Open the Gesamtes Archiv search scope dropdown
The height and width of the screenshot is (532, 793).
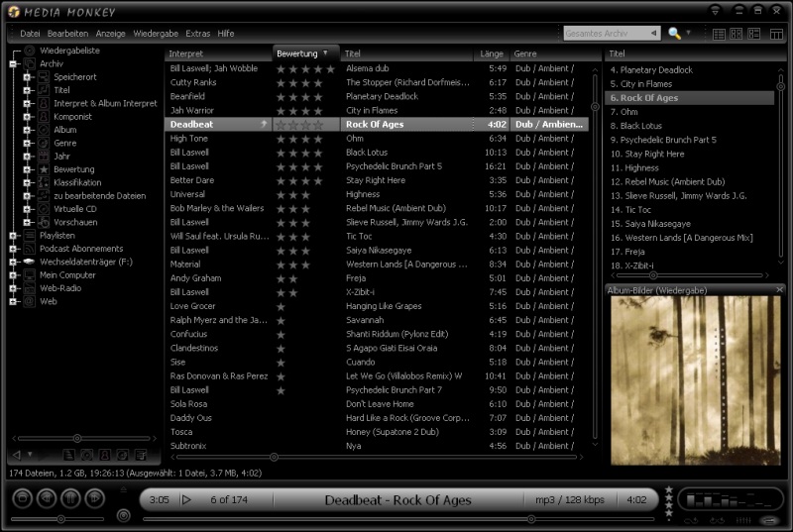(653, 34)
